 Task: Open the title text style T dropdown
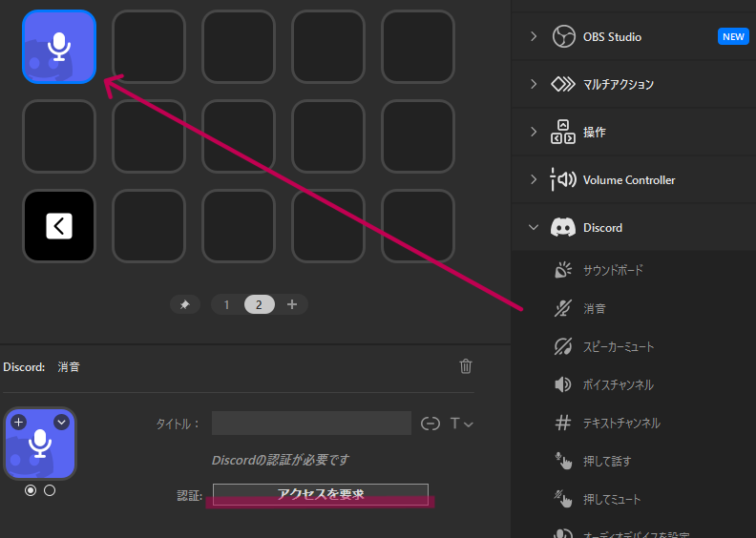pyautogui.click(x=462, y=424)
